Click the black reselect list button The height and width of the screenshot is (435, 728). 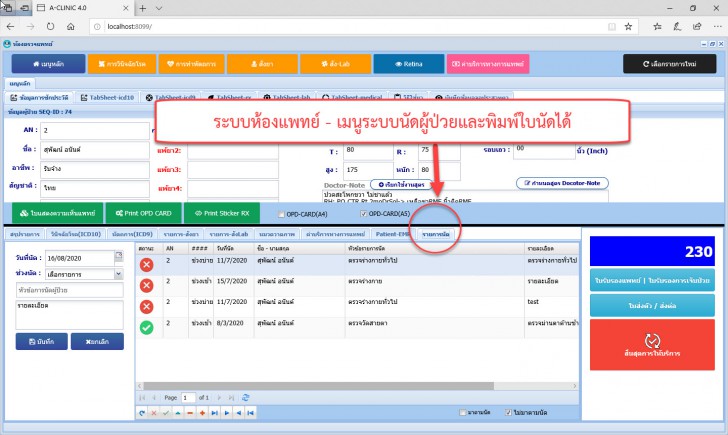click(670, 64)
